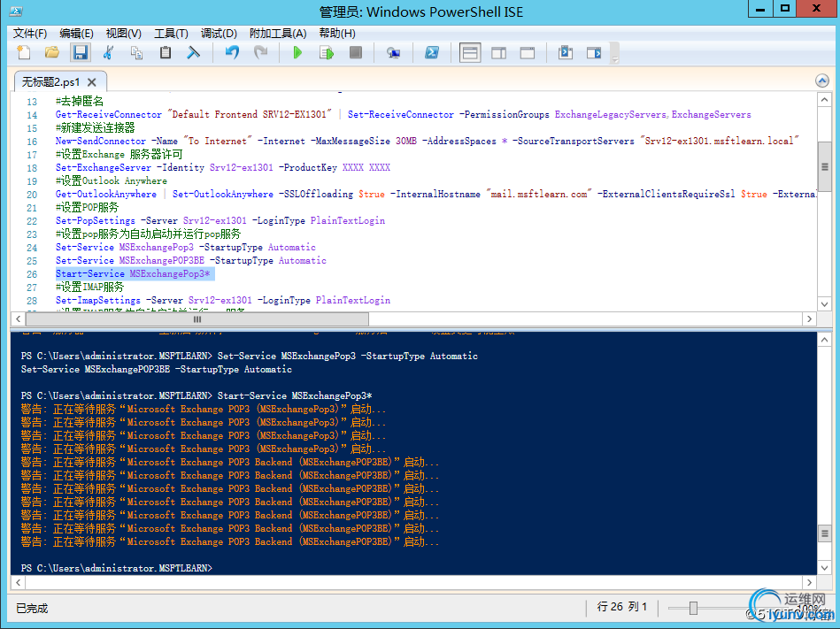The image size is (840, 629).
Task: Redo the last edit
Action: 261,52
